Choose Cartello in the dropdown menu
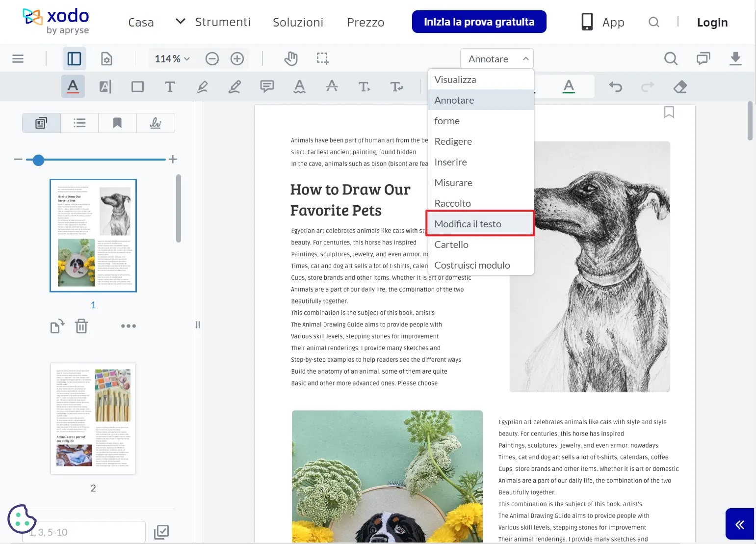The height and width of the screenshot is (544, 756). tap(481, 245)
